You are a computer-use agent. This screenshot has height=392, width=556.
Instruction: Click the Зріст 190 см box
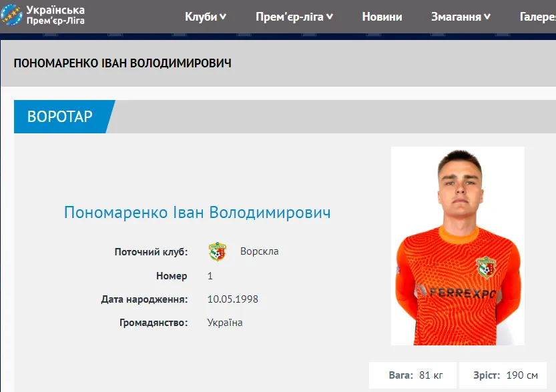pyautogui.click(x=503, y=375)
